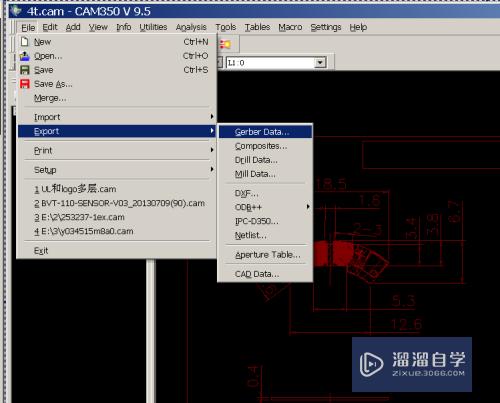Click the red Save As disk icon

click(x=25, y=84)
